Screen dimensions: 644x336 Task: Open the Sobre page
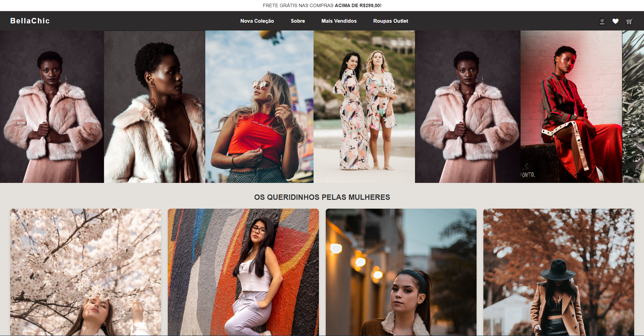[x=297, y=21]
